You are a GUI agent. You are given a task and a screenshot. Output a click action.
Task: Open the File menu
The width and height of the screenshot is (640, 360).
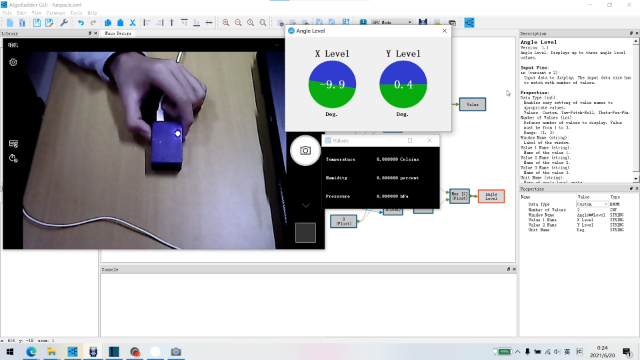pyautogui.click(x=7, y=13)
